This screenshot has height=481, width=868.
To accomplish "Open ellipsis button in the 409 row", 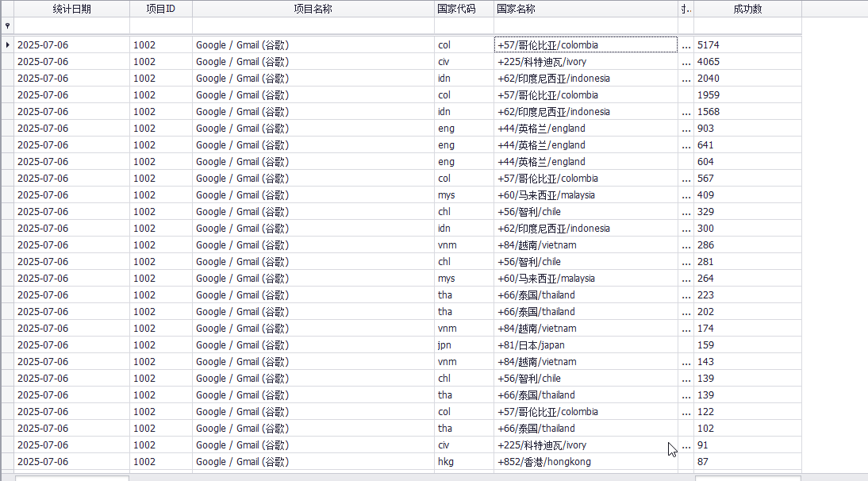I will [686, 194].
